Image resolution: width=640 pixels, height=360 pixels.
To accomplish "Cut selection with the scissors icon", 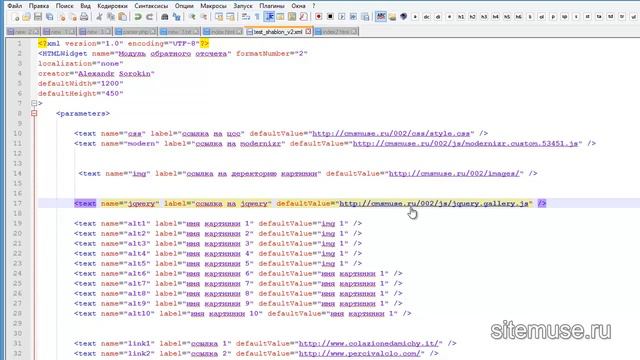I will (x=99, y=17).
